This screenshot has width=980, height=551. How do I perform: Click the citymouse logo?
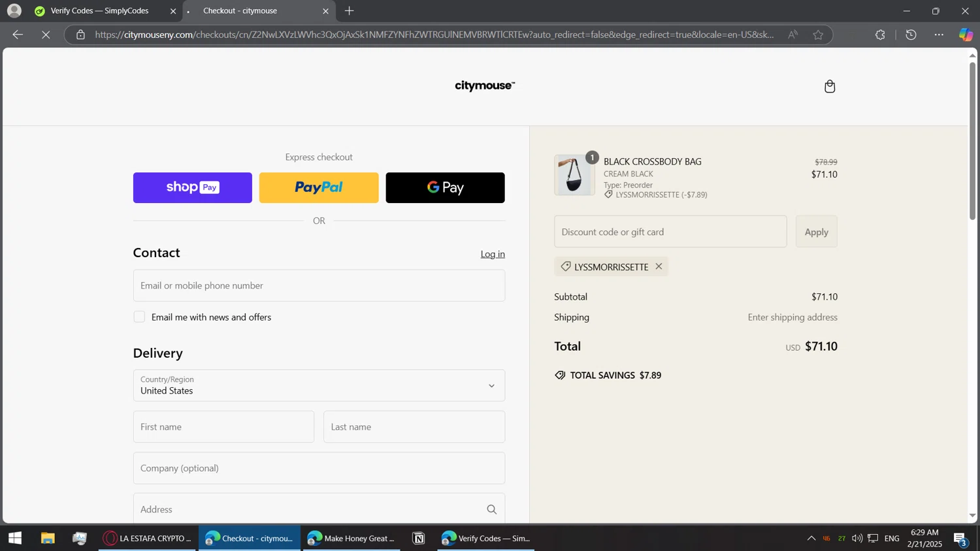click(485, 86)
